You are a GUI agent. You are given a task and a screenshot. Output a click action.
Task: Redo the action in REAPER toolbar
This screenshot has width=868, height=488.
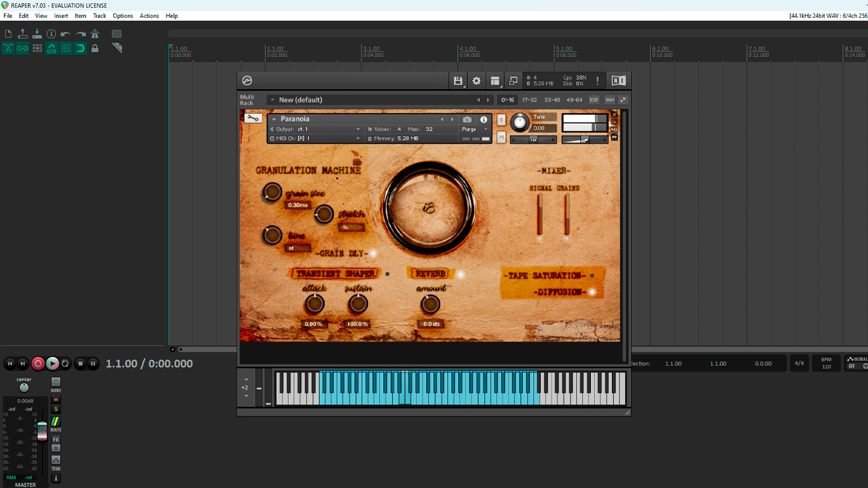click(x=81, y=34)
